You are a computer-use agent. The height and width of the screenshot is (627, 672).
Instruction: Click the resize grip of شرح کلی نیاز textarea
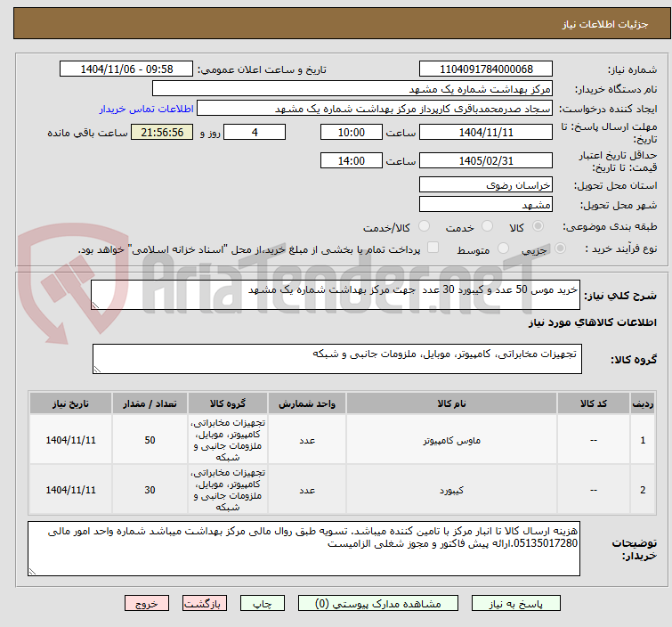click(95, 305)
